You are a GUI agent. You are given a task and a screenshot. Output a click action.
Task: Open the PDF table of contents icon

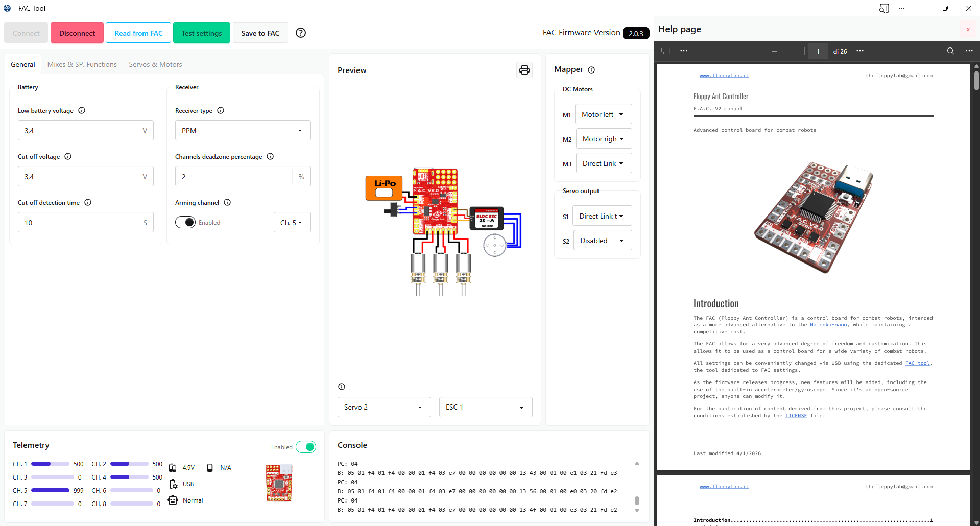coord(665,51)
